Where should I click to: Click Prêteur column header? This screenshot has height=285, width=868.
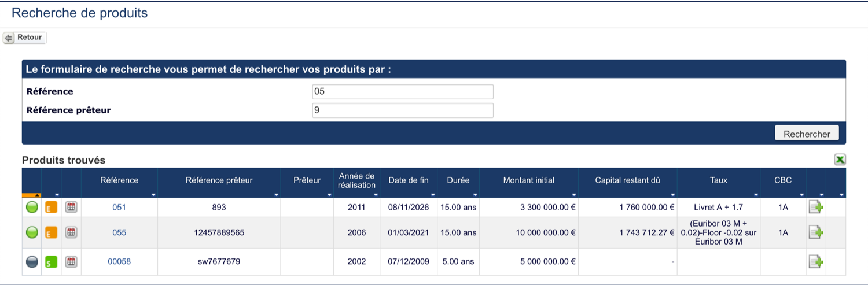click(307, 180)
